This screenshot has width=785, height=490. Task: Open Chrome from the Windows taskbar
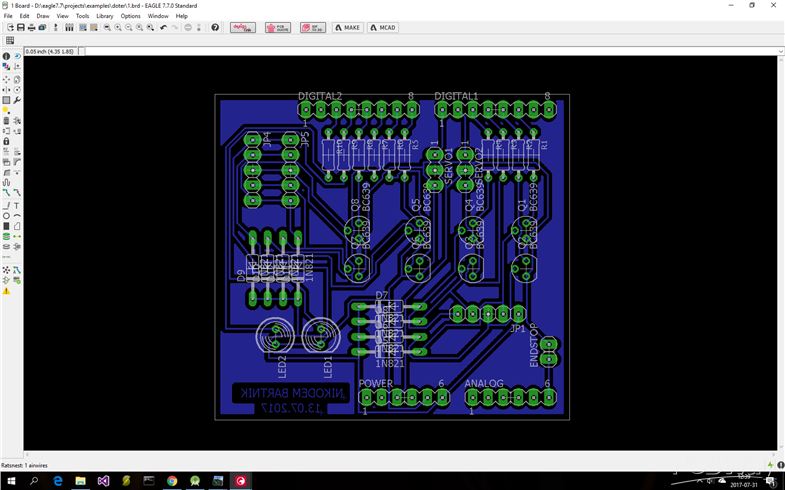(172, 481)
